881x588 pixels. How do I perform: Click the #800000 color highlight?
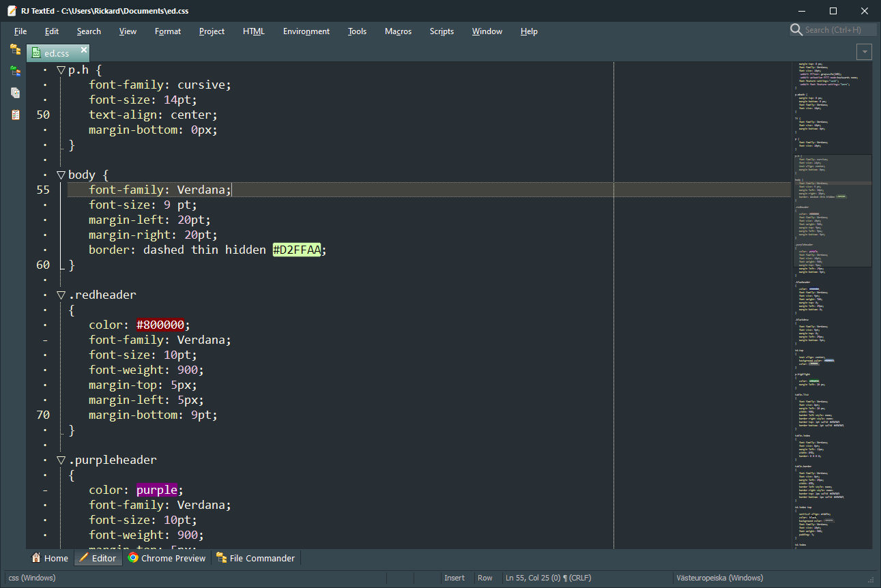pyautogui.click(x=160, y=325)
